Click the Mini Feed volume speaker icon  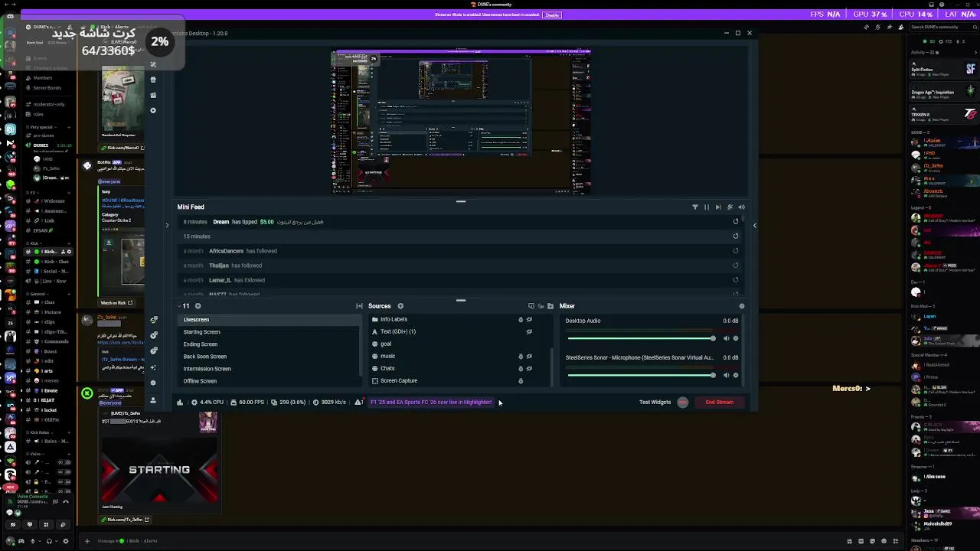(741, 207)
